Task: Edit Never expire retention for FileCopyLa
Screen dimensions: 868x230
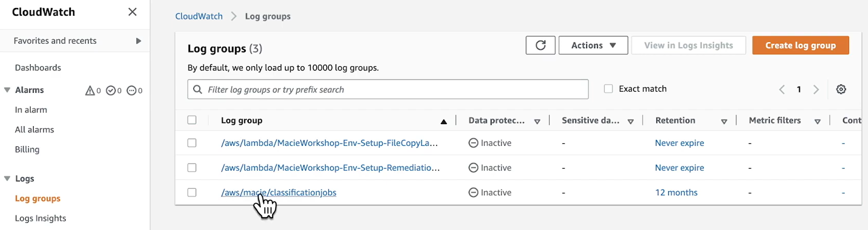Action: click(x=679, y=143)
